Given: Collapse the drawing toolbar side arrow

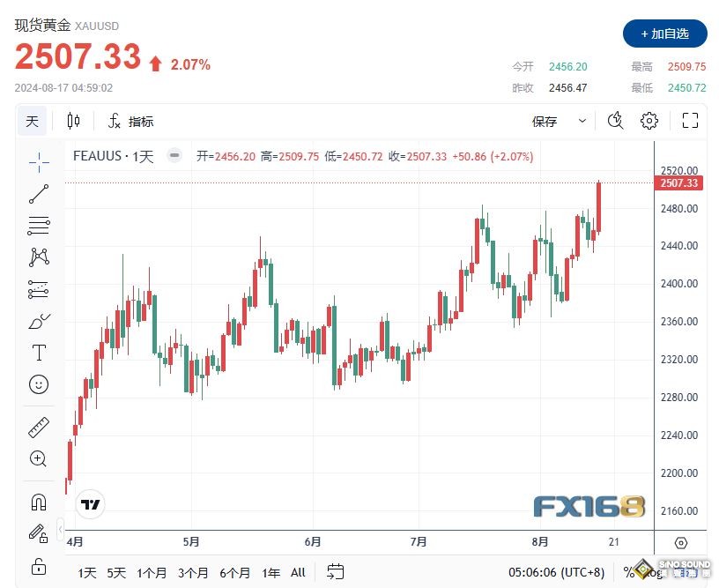Looking at the screenshot, I should 60,530.
